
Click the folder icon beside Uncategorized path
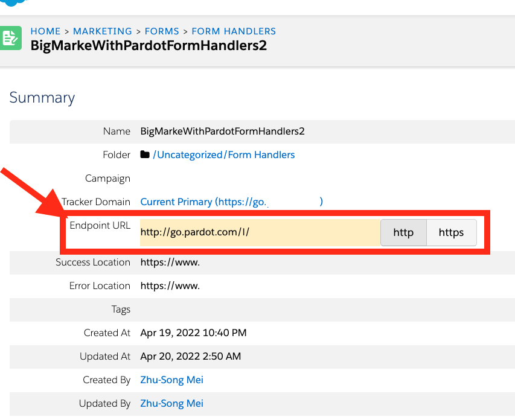[x=145, y=154]
